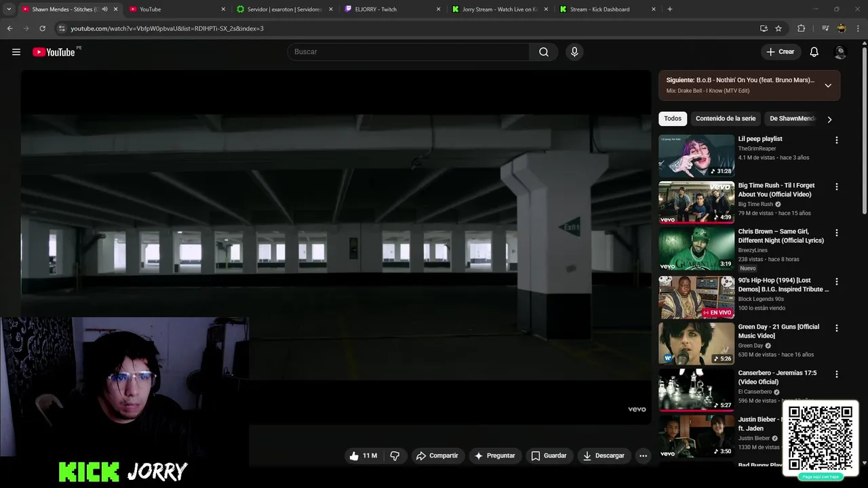Open the Big Time Rush video thumbnail
This screenshot has width=868, height=488.
[x=696, y=202]
